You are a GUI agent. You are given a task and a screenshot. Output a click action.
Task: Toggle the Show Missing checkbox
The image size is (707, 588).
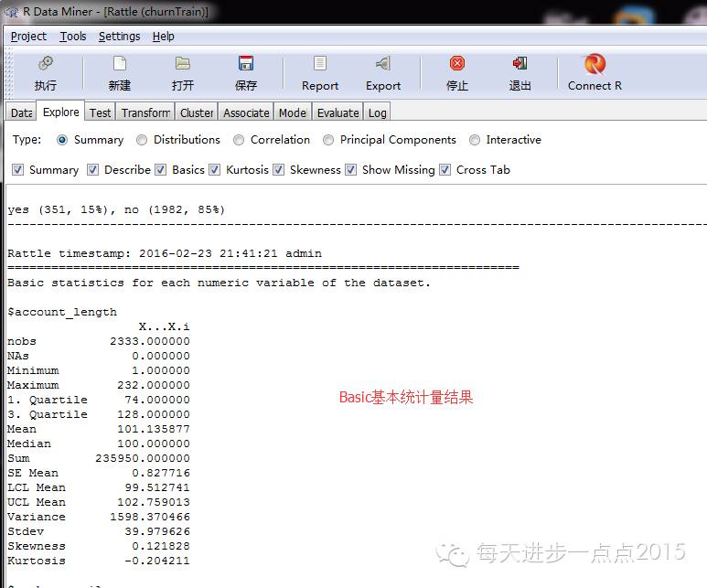pyautogui.click(x=350, y=170)
